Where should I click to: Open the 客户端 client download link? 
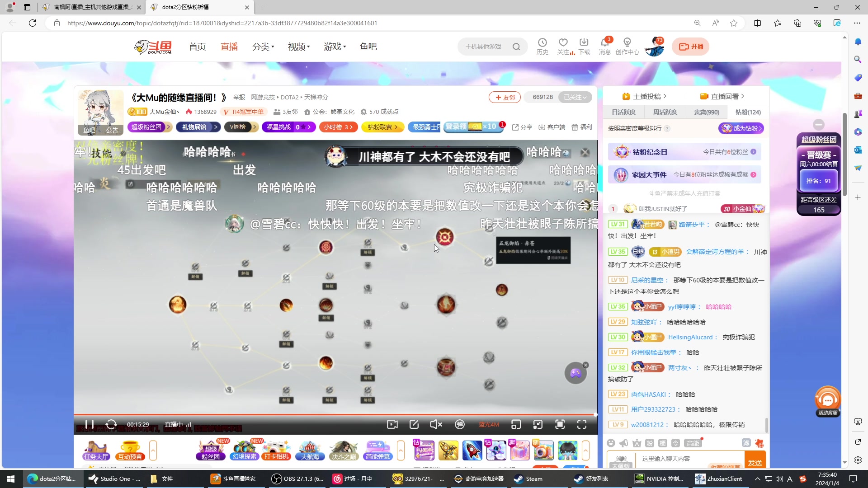click(x=552, y=127)
